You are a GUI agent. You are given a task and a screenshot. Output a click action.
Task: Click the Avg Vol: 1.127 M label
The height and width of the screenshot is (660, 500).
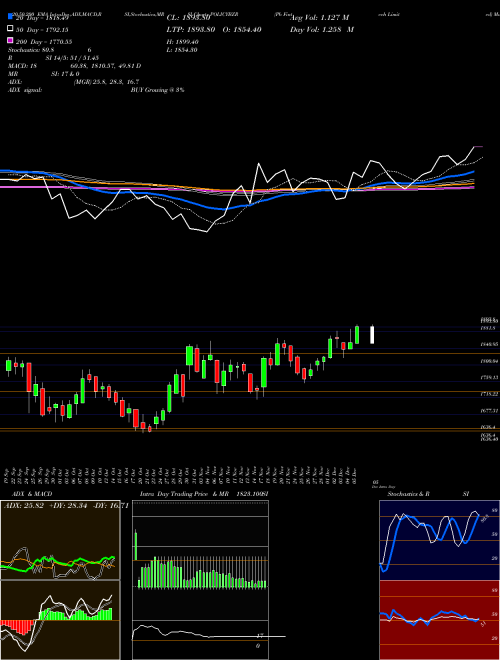click(x=319, y=18)
